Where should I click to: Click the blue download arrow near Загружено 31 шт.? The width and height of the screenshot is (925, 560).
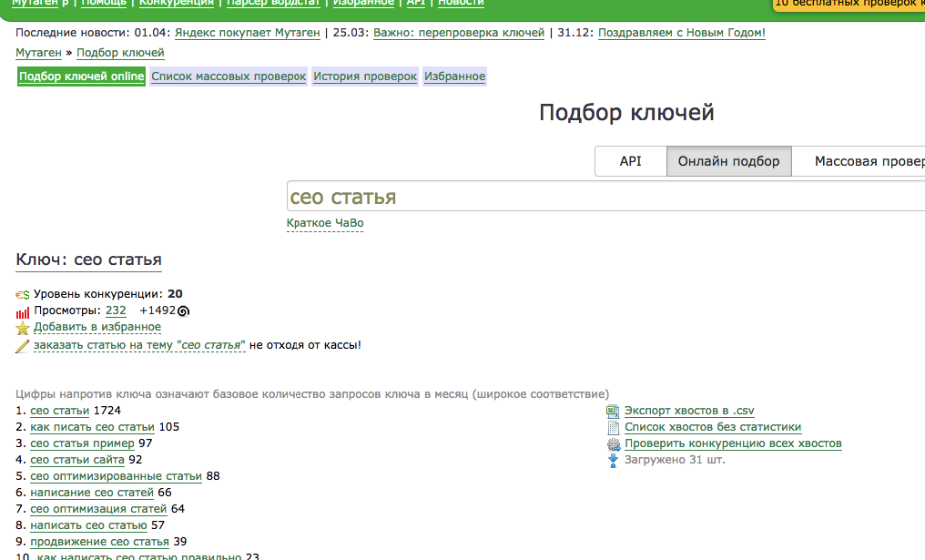pyautogui.click(x=612, y=460)
